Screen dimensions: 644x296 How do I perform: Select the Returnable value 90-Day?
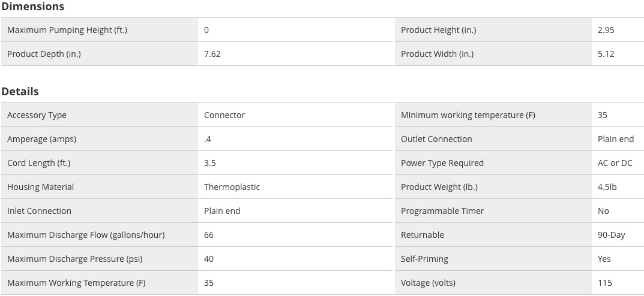tap(612, 235)
